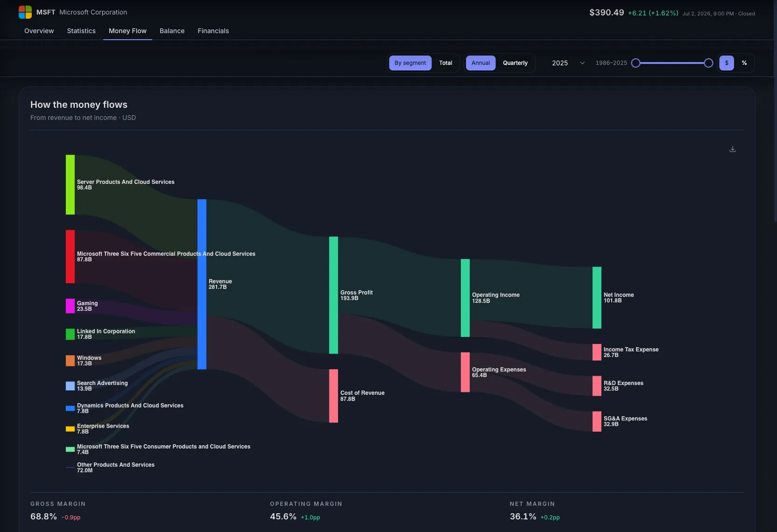Screen dimensions: 777x532
Task: Click the Microsoft logo icon
Action: click(25, 12)
